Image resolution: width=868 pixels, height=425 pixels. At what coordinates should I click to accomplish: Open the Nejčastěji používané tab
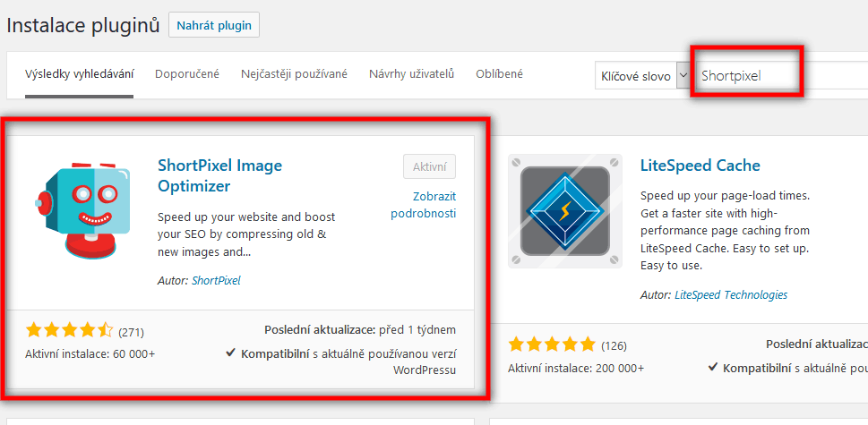tap(294, 74)
